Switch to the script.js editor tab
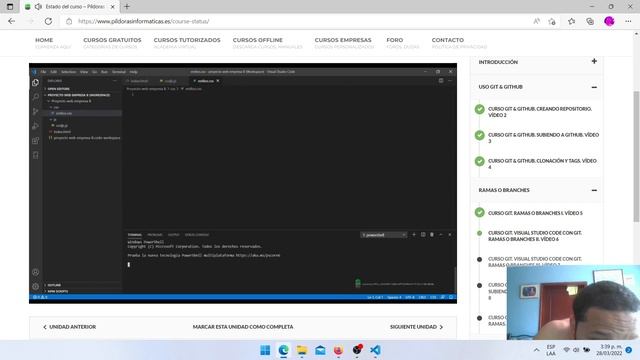The width and height of the screenshot is (640, 360). [x=171, y=81]
